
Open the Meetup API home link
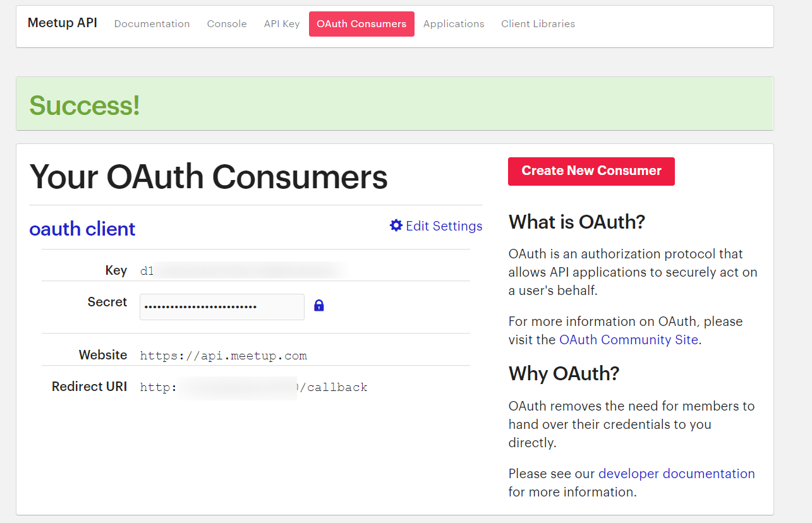point(63,23)
